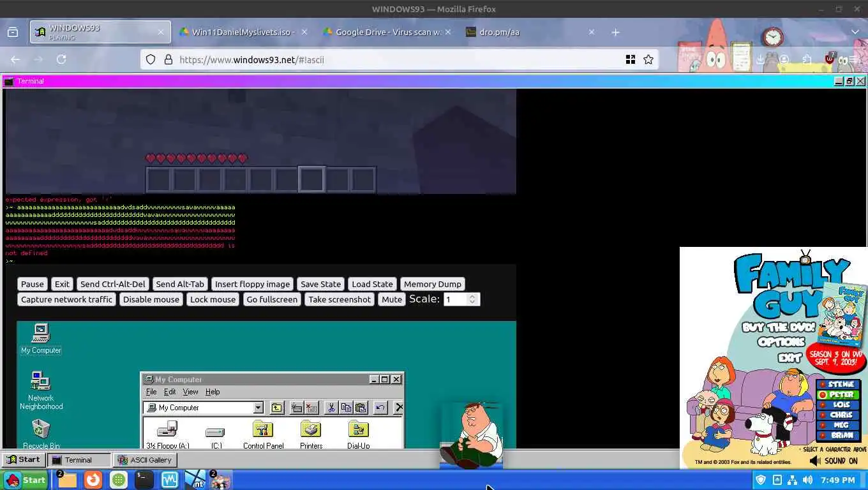
Task: Switch to Google Drive Virus scan tab
Action: [388, 32]
